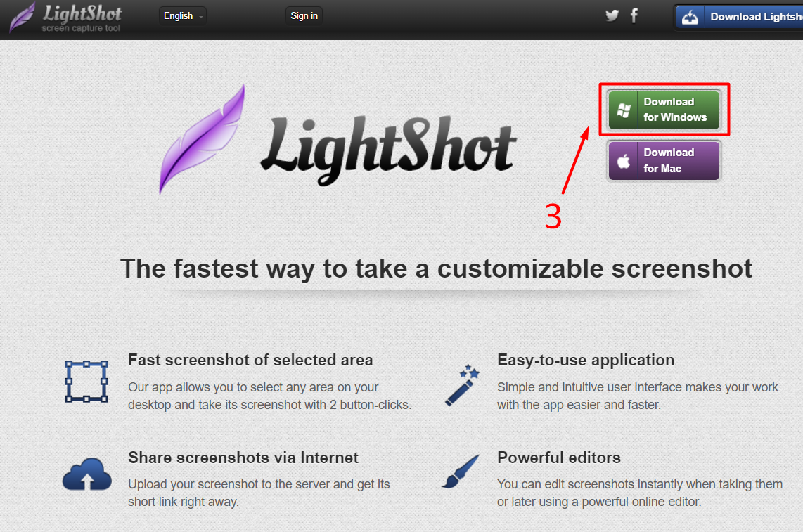Viewport: 803px width, 532px height.
Task: Click the big LightShot wordmark
Action: coord(388,150)
